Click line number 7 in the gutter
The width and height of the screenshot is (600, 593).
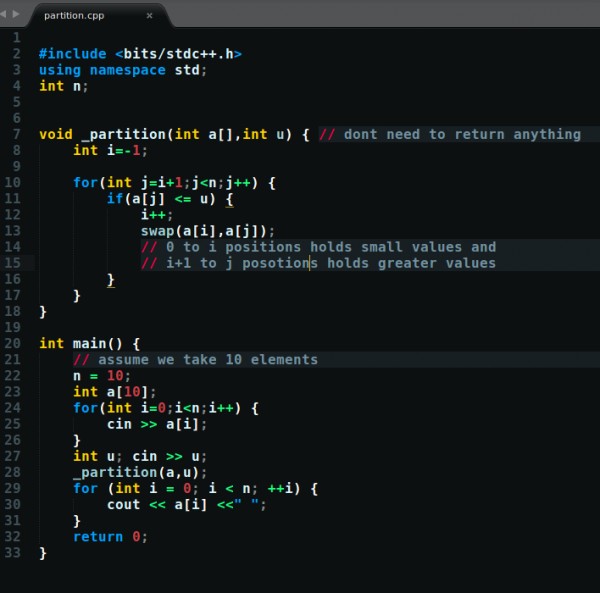pyautogui.click(x=16, y=134)
